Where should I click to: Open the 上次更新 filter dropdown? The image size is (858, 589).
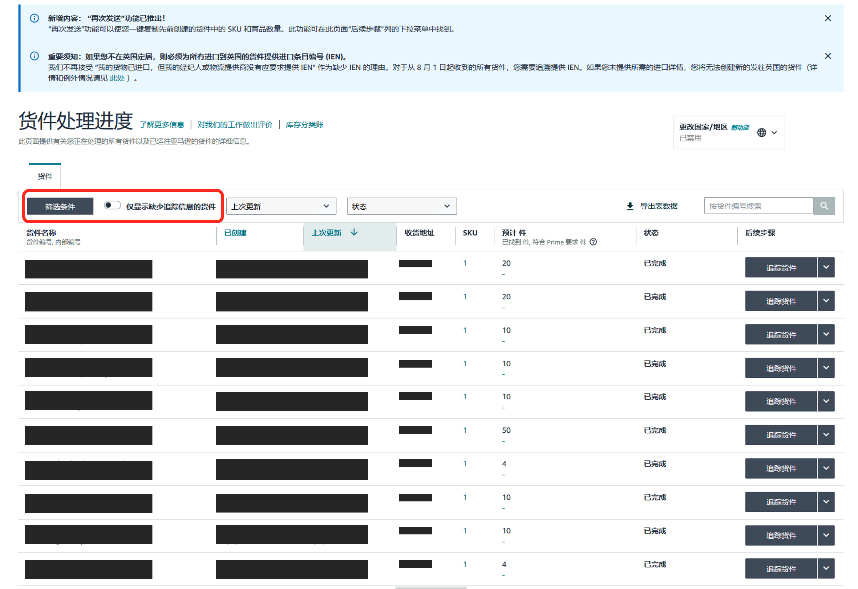tap(280, 206)
